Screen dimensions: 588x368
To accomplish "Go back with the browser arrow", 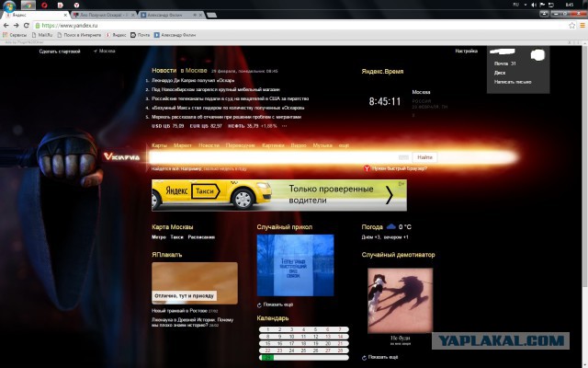I will point(6,26).
